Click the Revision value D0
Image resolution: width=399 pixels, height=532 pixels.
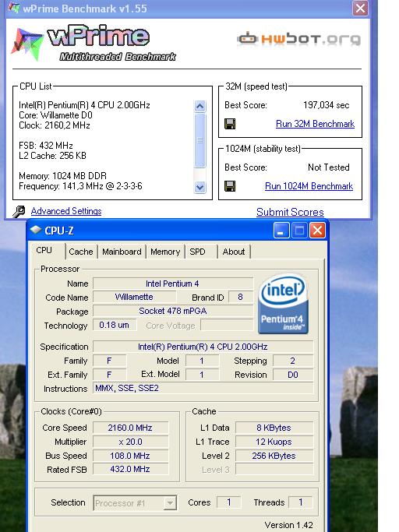293,375
